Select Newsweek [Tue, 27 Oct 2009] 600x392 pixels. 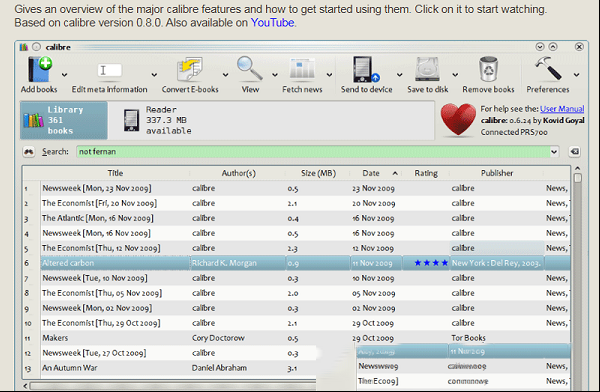click(94, 353)
